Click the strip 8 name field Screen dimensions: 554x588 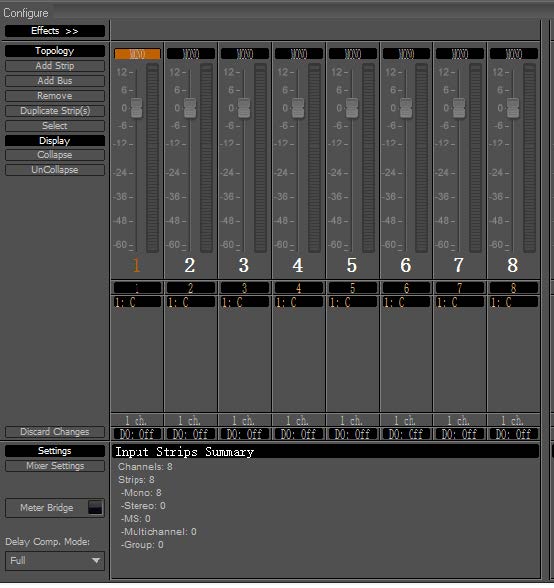pyautogui.click(x=514, y=288)
